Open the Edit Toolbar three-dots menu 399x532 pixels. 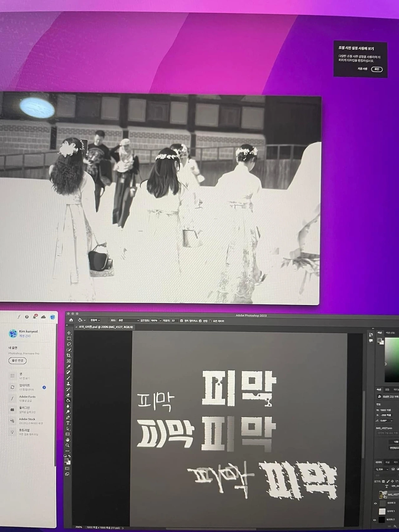[68, 451]
